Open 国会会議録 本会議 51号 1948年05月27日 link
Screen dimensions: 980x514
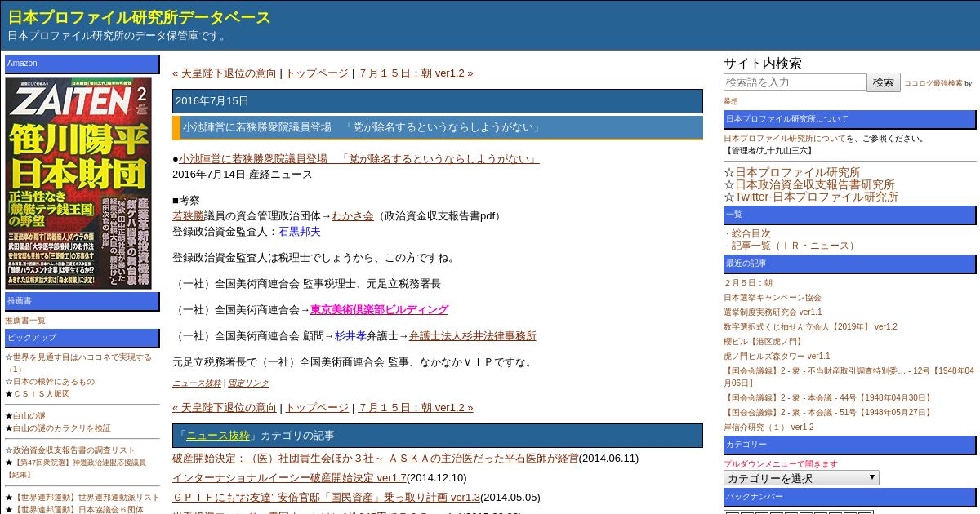click(828, 413)
